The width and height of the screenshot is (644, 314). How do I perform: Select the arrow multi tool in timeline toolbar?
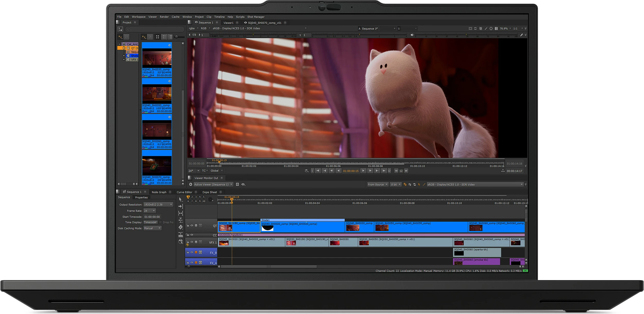point(181,200)
